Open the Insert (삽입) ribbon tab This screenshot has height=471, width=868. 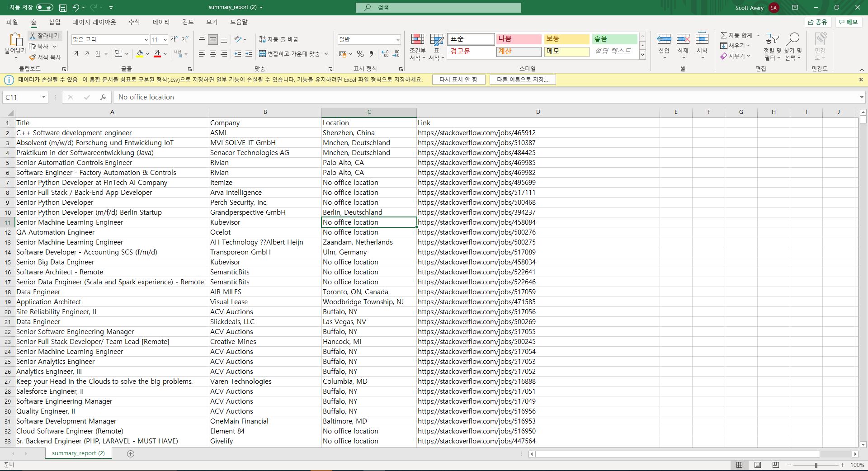(x=54, y=22)
